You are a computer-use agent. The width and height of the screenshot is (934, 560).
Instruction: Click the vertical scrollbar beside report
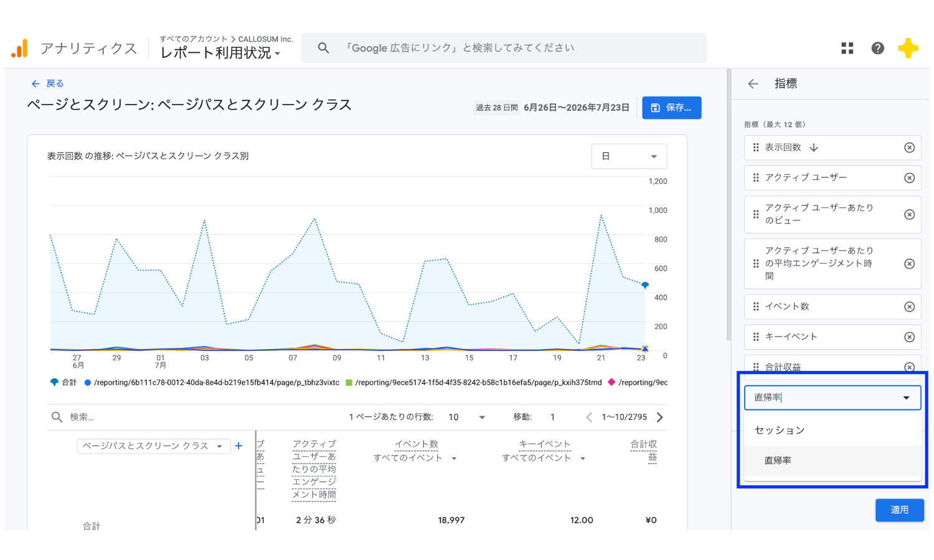tap(729, 205)
